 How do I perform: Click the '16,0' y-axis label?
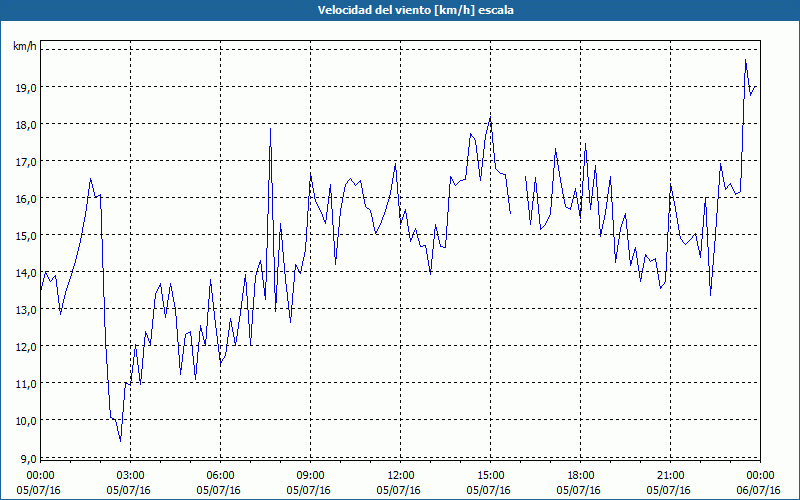tap(27, 199)
